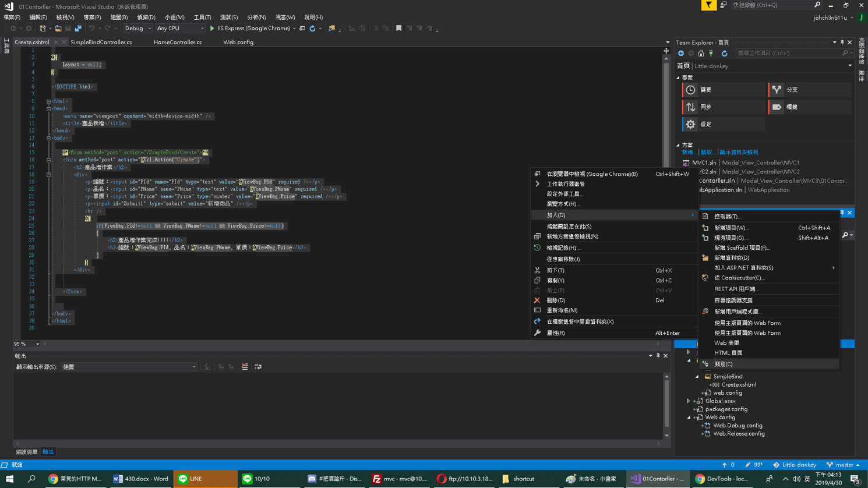
Task: Refresh Team Explorer with the circular arrow
Action: (x=725, y=53)
